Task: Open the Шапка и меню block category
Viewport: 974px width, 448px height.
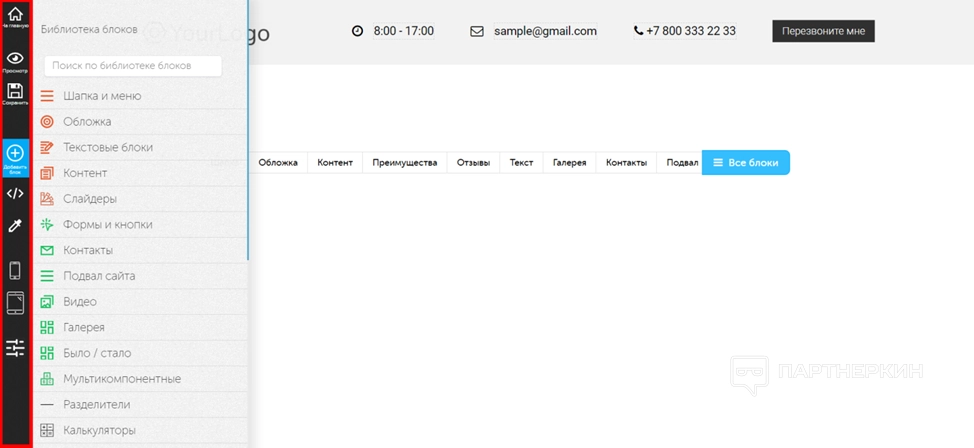Action: coord(140,96)
